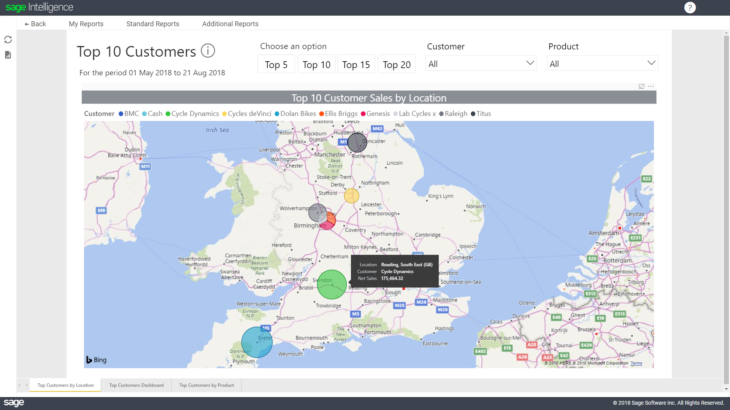Select the Top 20 option
This screenshot has width=730, height=410.
(397, 64)
